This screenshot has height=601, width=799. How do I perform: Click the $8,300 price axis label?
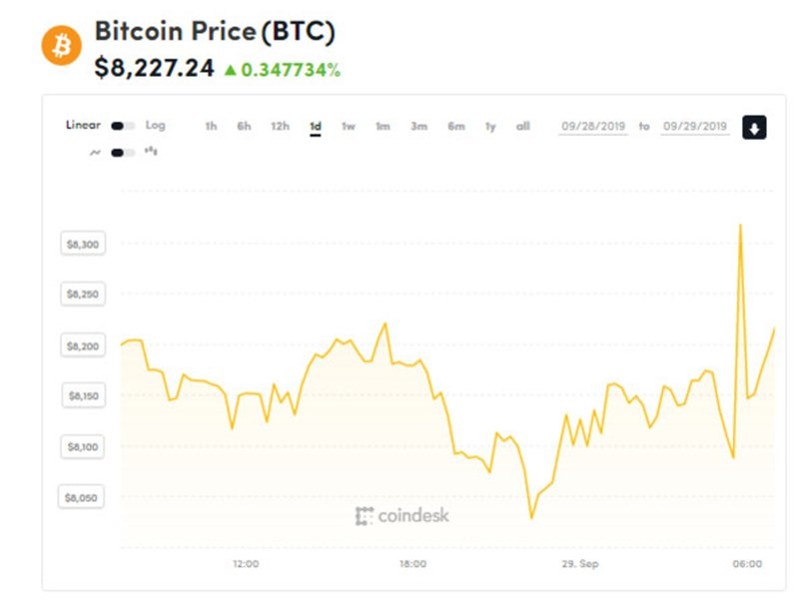tap(83, 244)
